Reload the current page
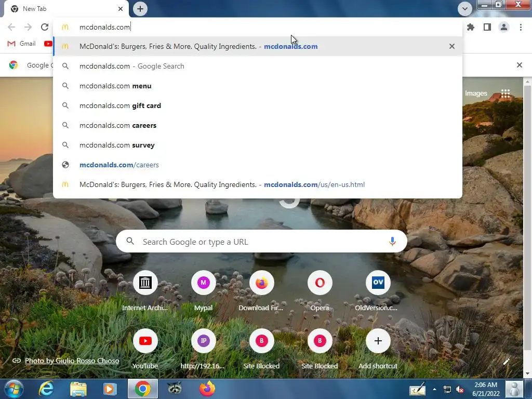This screenshot has height=399, width=532. click(45, 27)
